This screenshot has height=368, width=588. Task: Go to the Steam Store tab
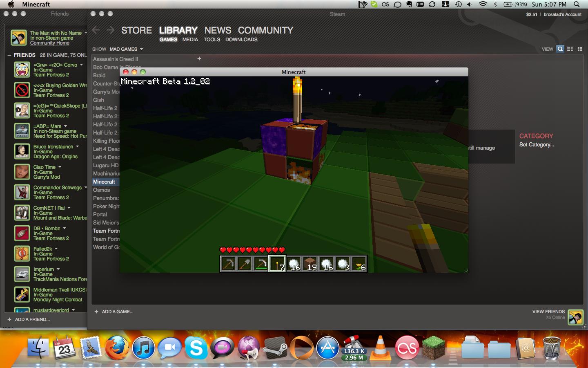pos(136,30)
